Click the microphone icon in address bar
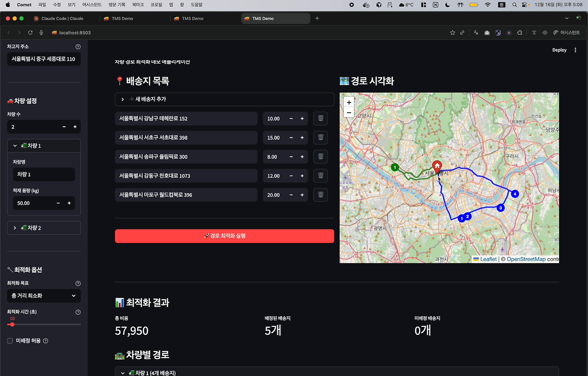The height and width of the screenshot is (376, 588). (x=41, y=33)
